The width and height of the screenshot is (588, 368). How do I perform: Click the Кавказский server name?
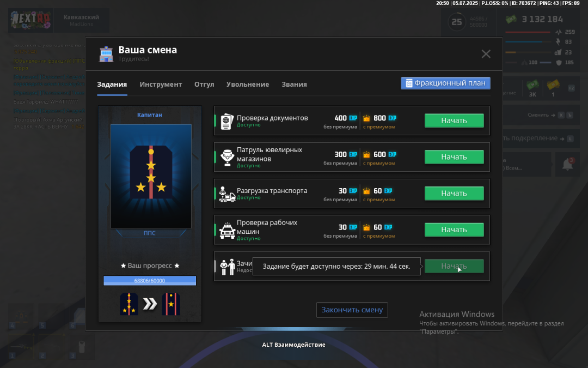click(81, 17)
